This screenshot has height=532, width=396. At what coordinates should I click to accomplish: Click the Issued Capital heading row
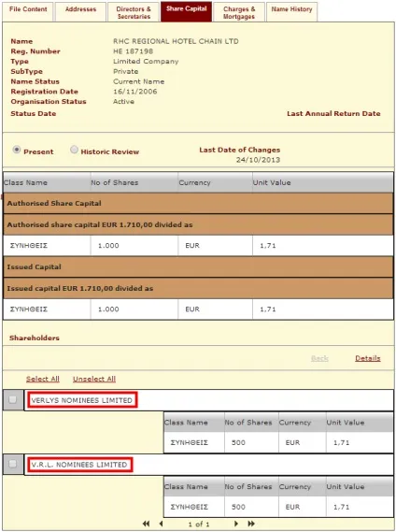(198, 266)
